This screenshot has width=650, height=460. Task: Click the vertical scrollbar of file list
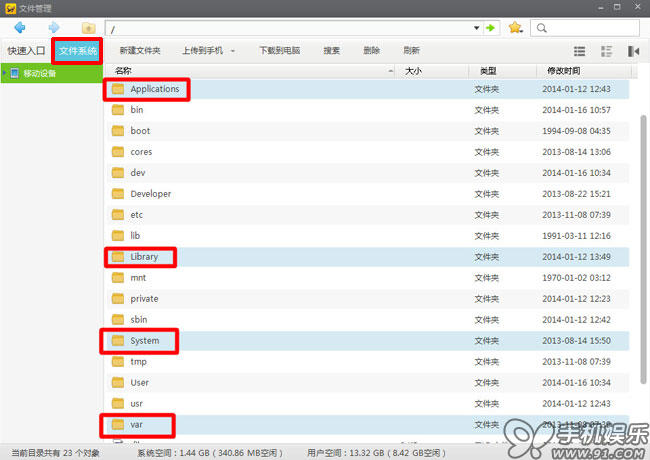[x=644, y=249]
